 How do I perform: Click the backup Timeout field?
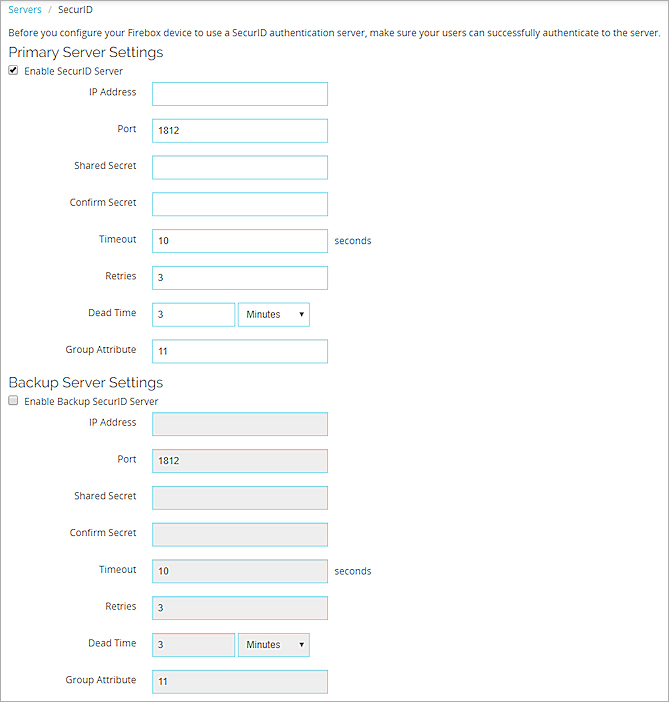click(240, 571)
